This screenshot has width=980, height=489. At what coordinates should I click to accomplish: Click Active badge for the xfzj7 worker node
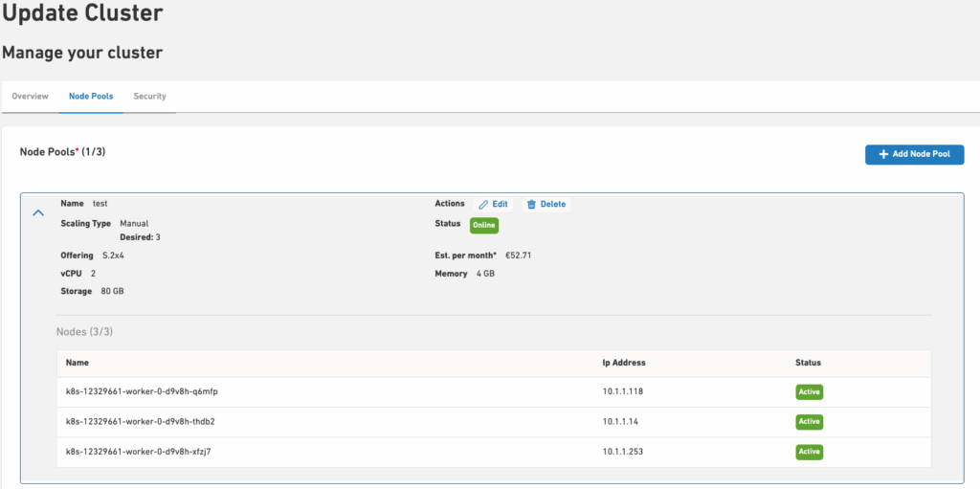point(809,452)
